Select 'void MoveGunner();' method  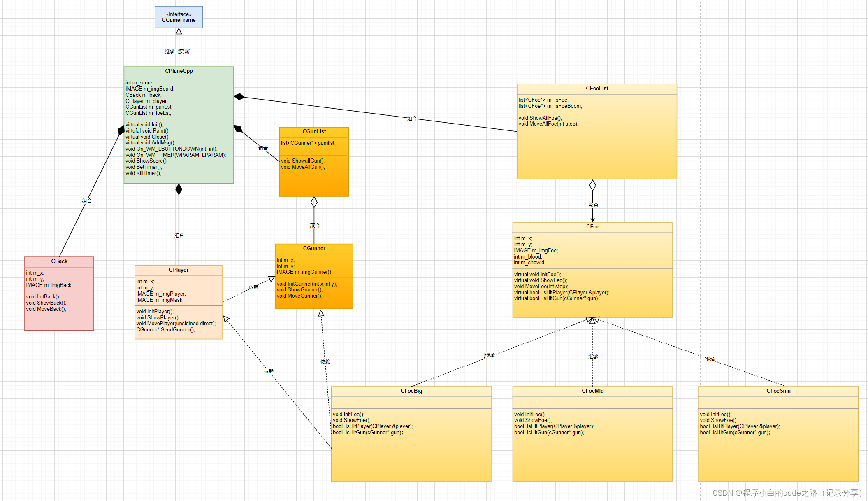[299, 296]
